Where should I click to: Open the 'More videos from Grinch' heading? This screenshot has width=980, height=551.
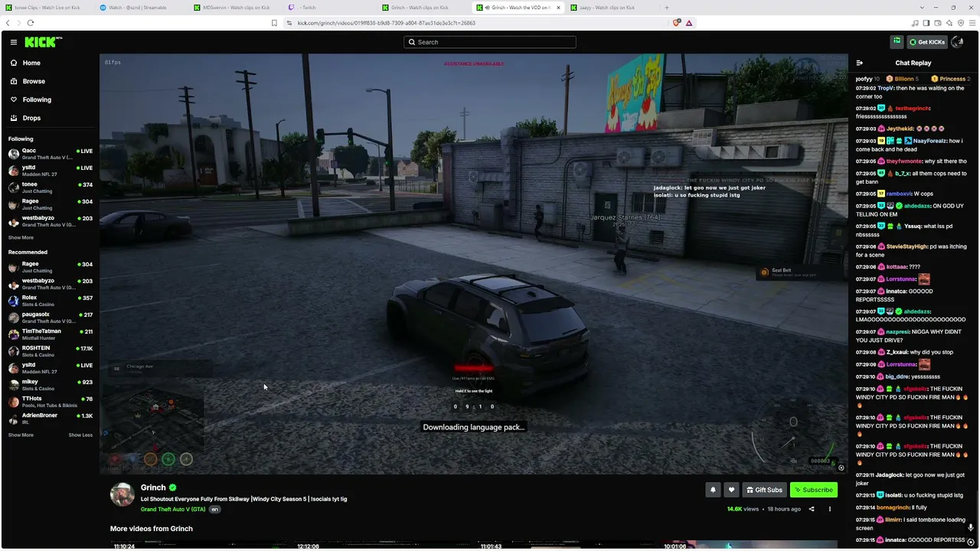pyautogui.click(x=152, y=529)
